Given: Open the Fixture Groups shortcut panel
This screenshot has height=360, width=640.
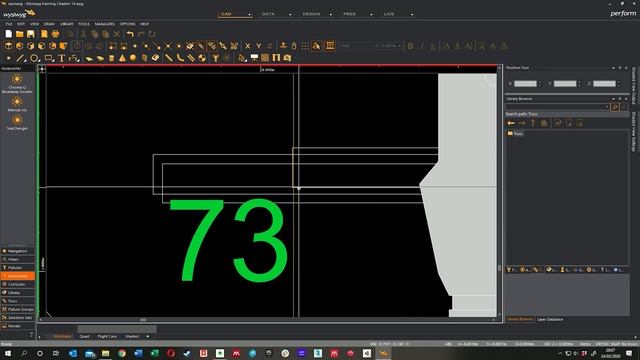Looking at the screenshot, I should click(x=18, y=309).
